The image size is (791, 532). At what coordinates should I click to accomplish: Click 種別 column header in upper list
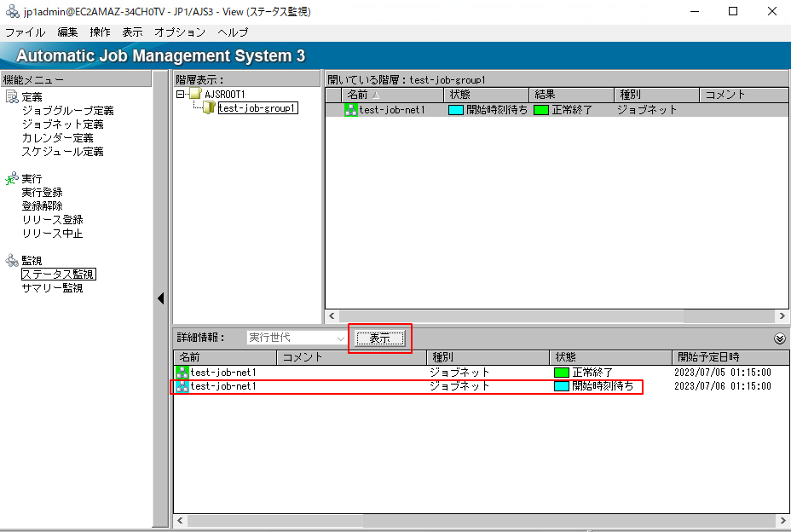coord(657,95)
